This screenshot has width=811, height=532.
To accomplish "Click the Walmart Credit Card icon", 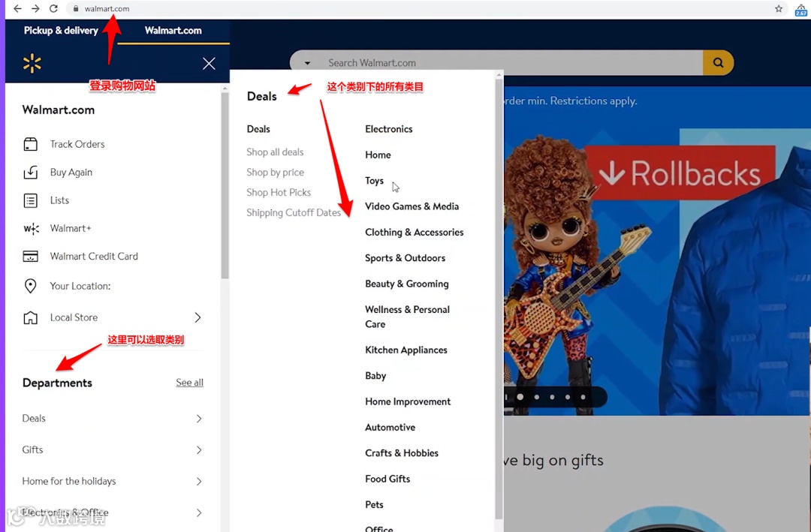I will 31,257.
